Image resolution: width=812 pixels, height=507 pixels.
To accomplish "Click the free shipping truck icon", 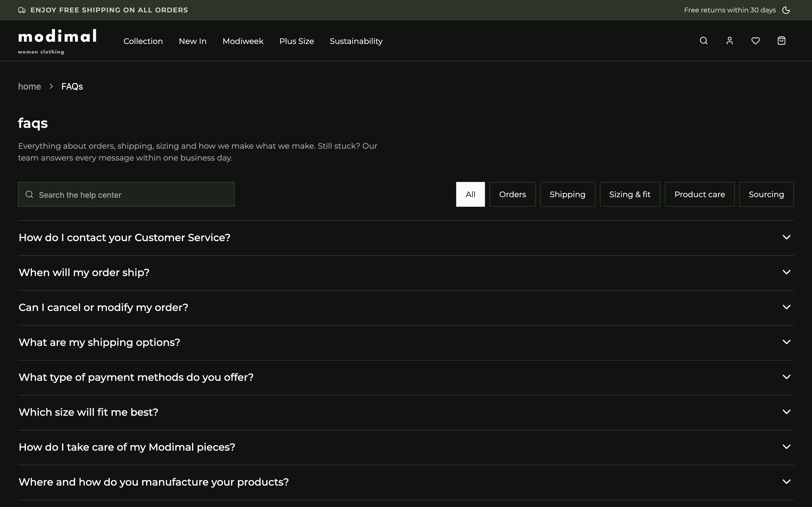I will point(22,10).
